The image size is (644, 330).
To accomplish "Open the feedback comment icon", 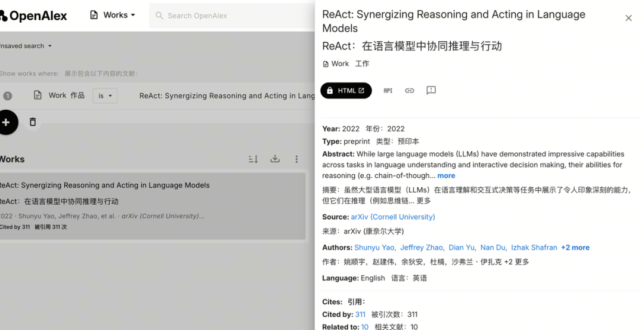I will tap(431, 91).
